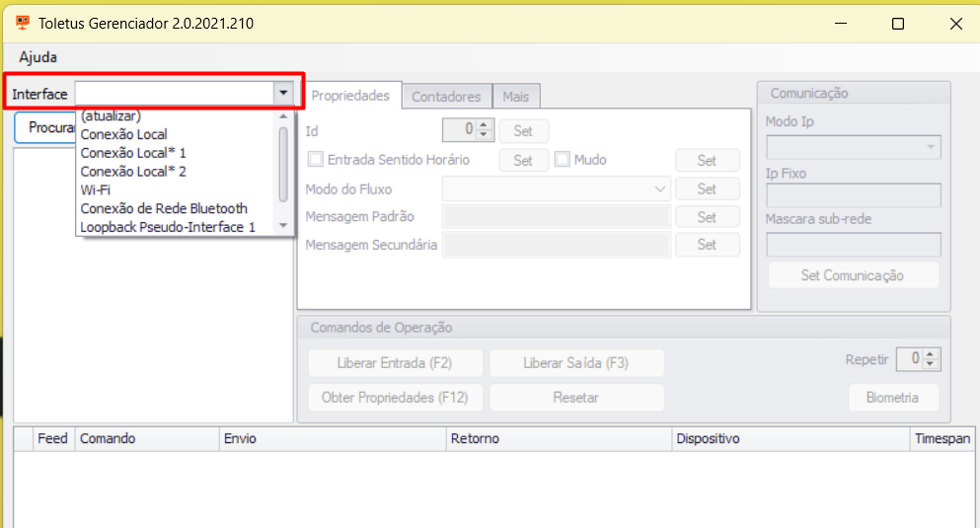Toggle Entrada Sentido Horário checkbox
The width and height of the screenshot is (980, 528).
tap(316, 159)
